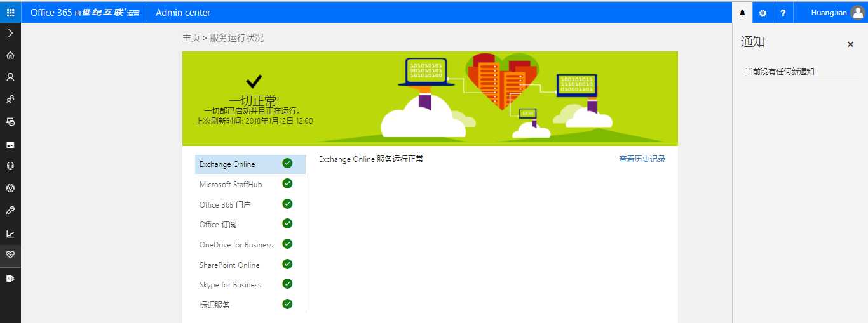Expand the left navigation chevron
The width and height of the screenshot is (868, 323).
10,33
